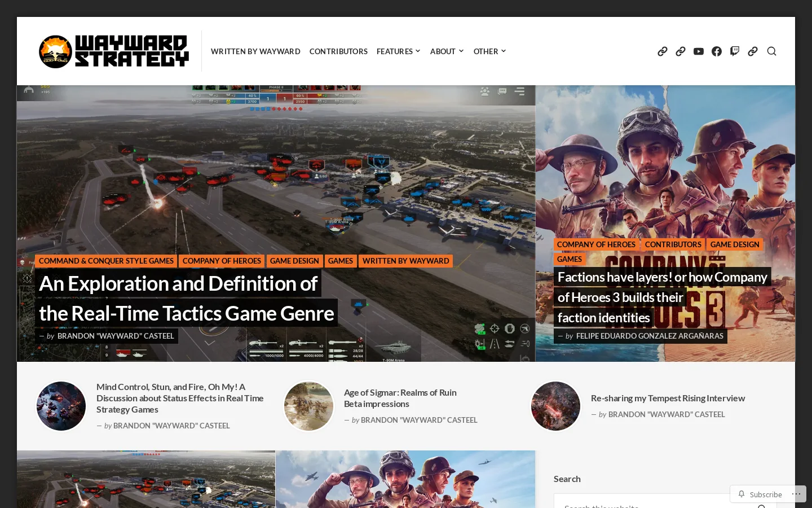Open the Age of Sigmar Realms of Ruin article
Viewport: 812px width, 508px height.
click(400, 398)
